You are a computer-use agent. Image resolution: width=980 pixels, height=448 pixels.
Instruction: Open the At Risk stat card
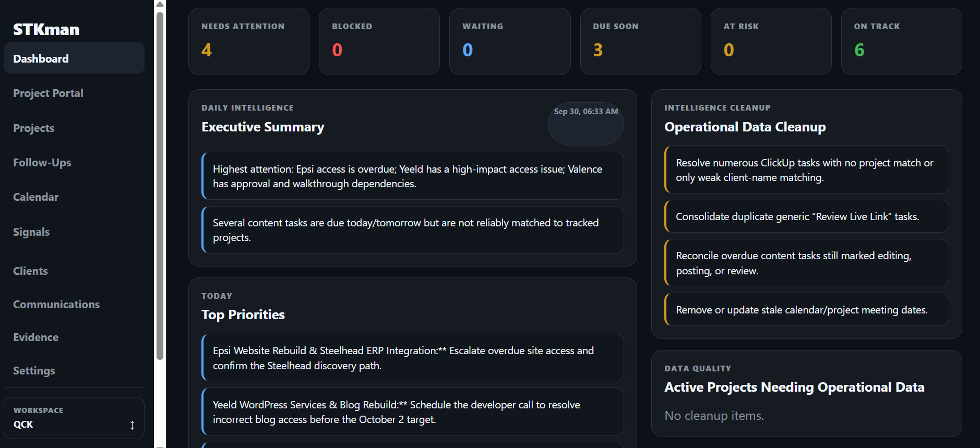click(x=771, y=41)
